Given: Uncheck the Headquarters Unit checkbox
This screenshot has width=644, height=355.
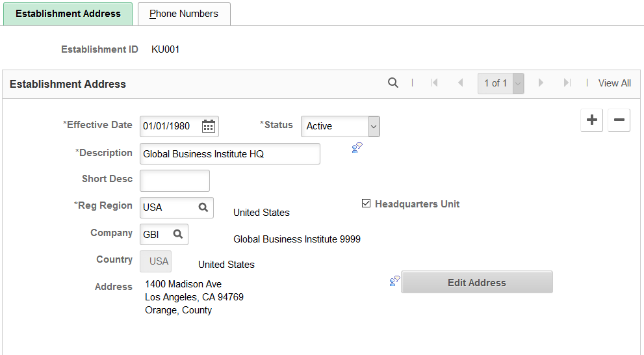Looking at the screenshot, I should pyautogui.click(x=366, y=204).
